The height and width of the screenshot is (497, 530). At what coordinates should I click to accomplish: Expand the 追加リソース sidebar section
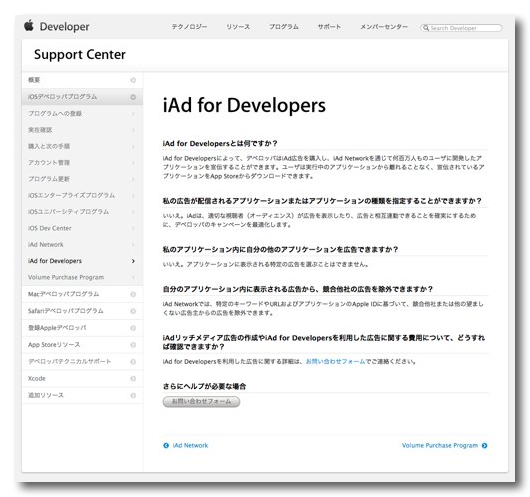(x=133, y=395)
